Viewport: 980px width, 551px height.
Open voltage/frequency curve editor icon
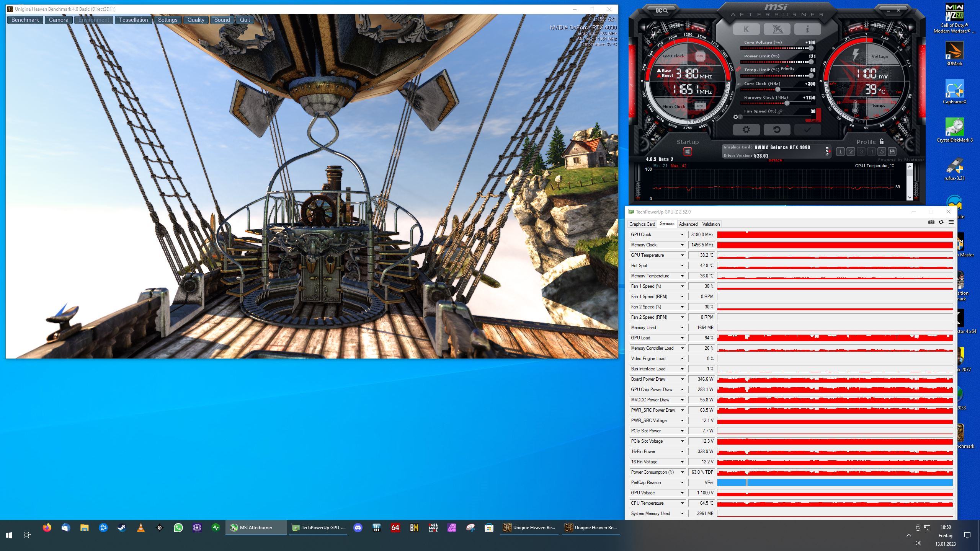pyautogui.click(x=738, y=84)
